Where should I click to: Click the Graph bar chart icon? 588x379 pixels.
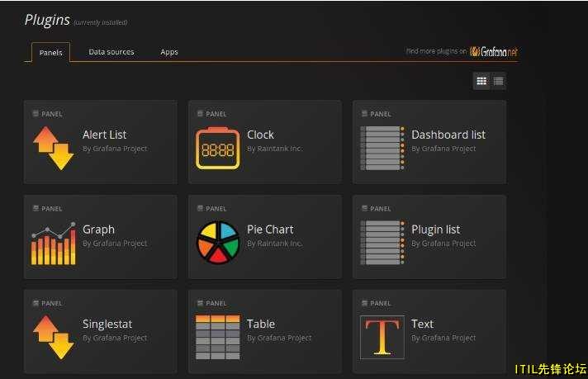[53, 244]
